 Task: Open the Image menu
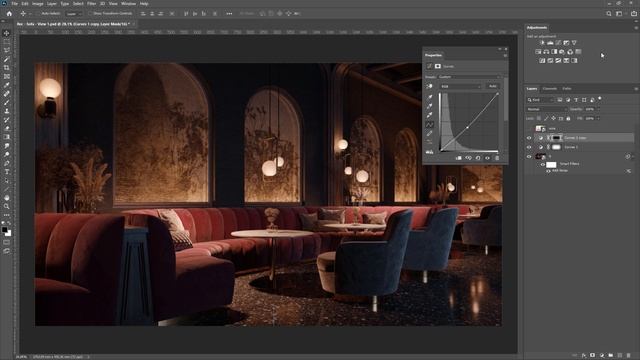(38, 4)
